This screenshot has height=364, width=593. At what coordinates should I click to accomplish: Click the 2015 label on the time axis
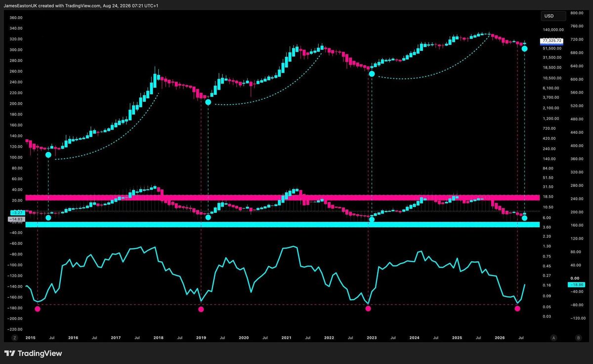tap(30, 338)
